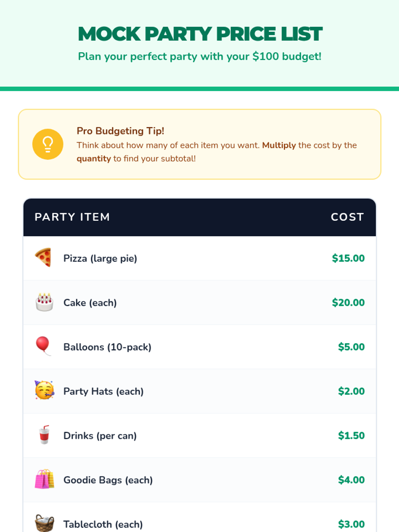Select the Drinks (per can) label
Screen dimensions: 399x532
click(100, 436)
